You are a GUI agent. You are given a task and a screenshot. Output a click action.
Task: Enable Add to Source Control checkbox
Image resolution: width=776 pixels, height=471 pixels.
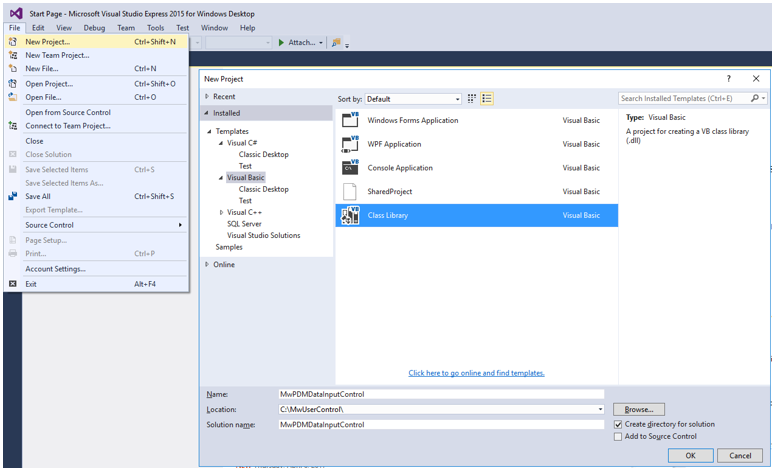[618, 437]
